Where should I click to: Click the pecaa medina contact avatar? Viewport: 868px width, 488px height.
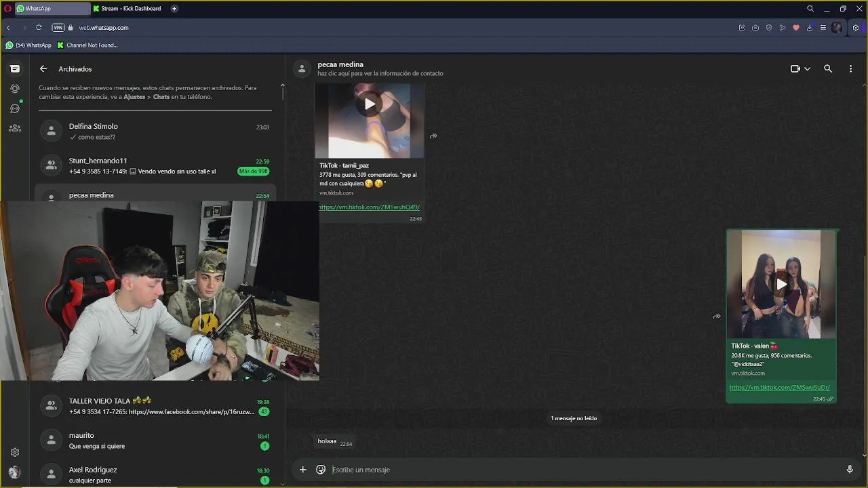click(302, 68)
